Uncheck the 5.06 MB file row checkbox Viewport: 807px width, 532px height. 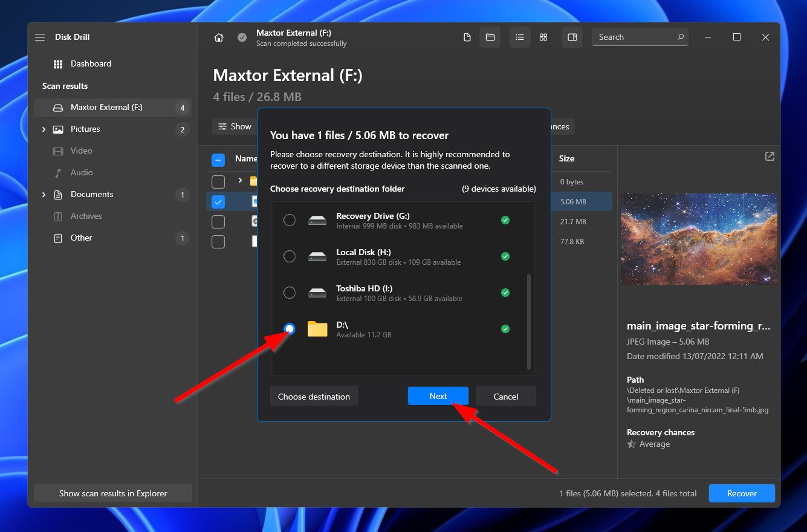click(218, 202)
